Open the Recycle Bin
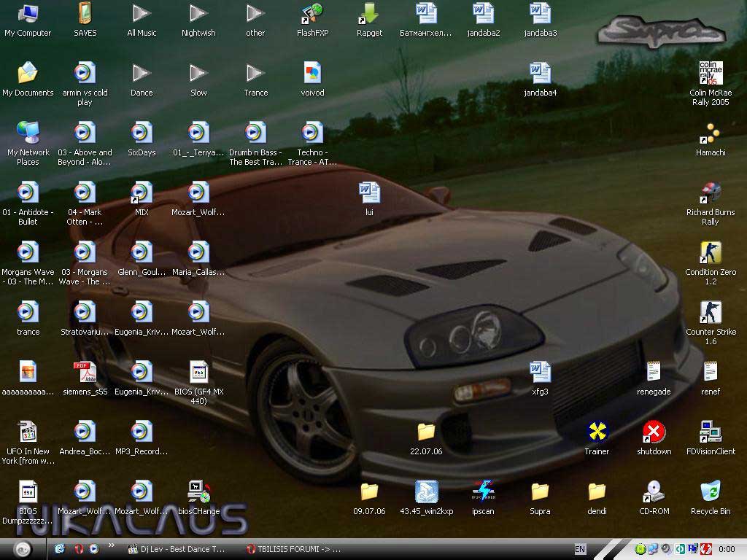The image size is (747, 560). click(x=710, y=492)
